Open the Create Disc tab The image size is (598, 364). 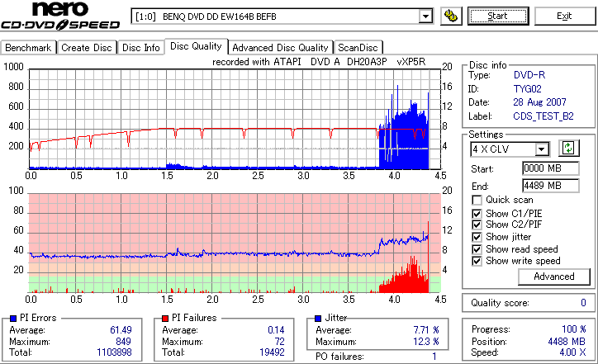click(x=87, y=48)
